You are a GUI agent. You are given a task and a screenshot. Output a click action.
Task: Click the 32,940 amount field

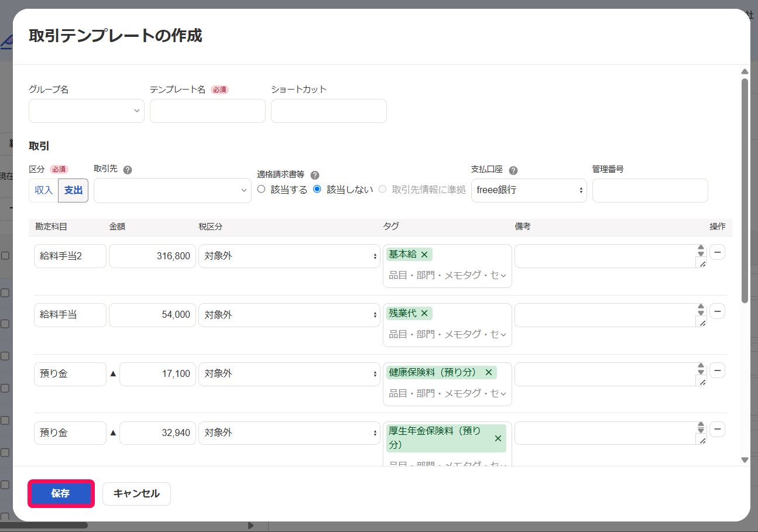[157, 433]
